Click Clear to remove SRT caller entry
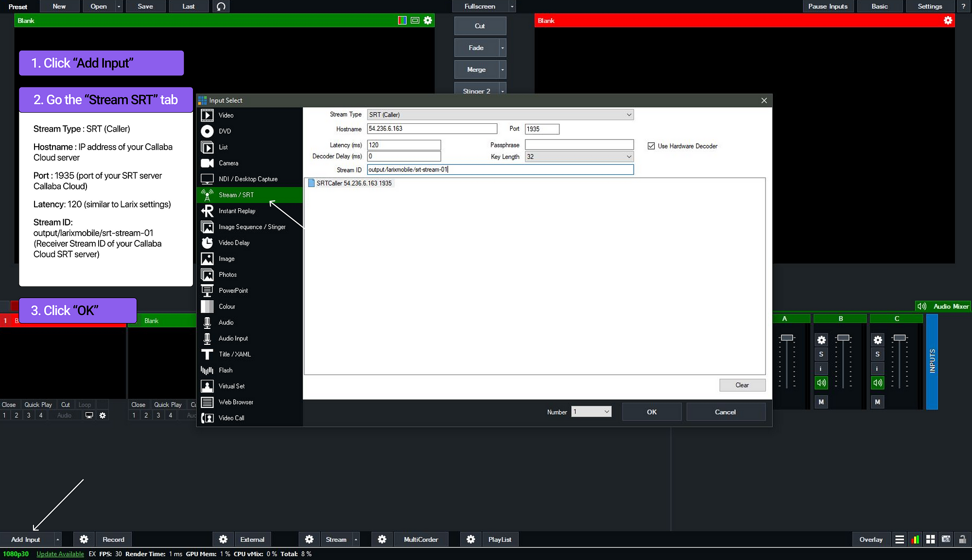 (742, 385)
